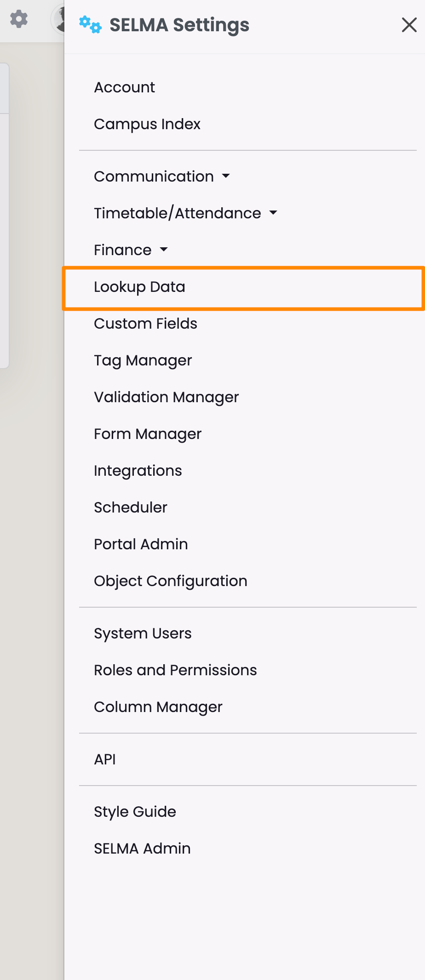Open Custom Fields

[145, 324]
